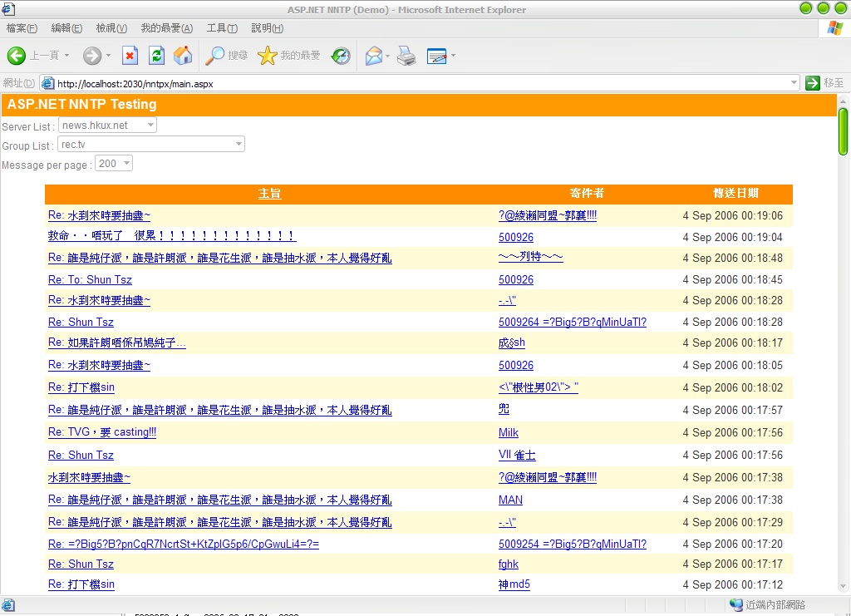Screen dimensions: 851x616
Task: Open message 'Re: 如果許朗唔係吊鳩純子...'
Action: click(x=116, y=343)
